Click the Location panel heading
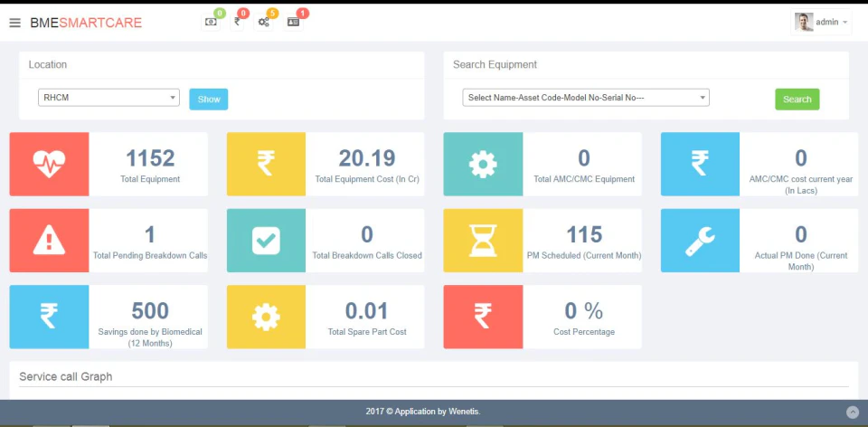This screenshot has width=868, height=427. [x=48, y=65]
